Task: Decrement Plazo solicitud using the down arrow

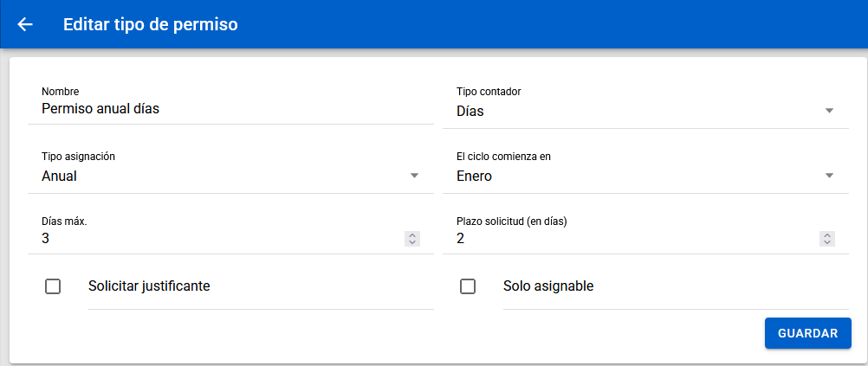Action: 828,242
